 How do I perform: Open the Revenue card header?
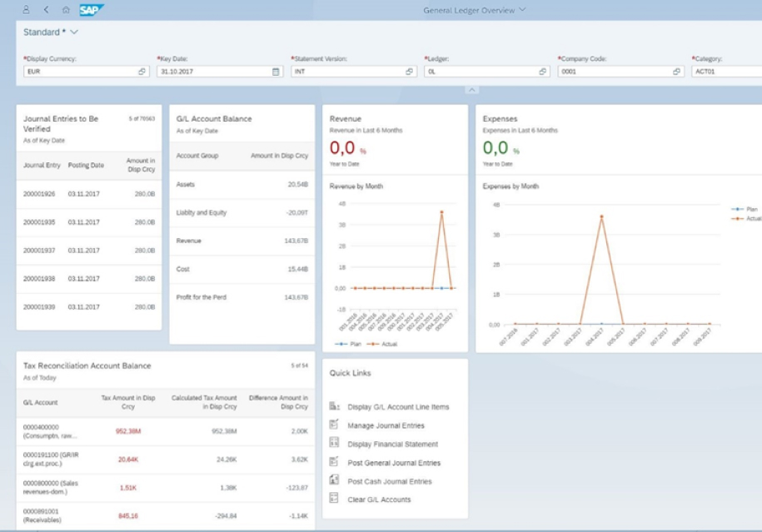[x=395, y=140]
